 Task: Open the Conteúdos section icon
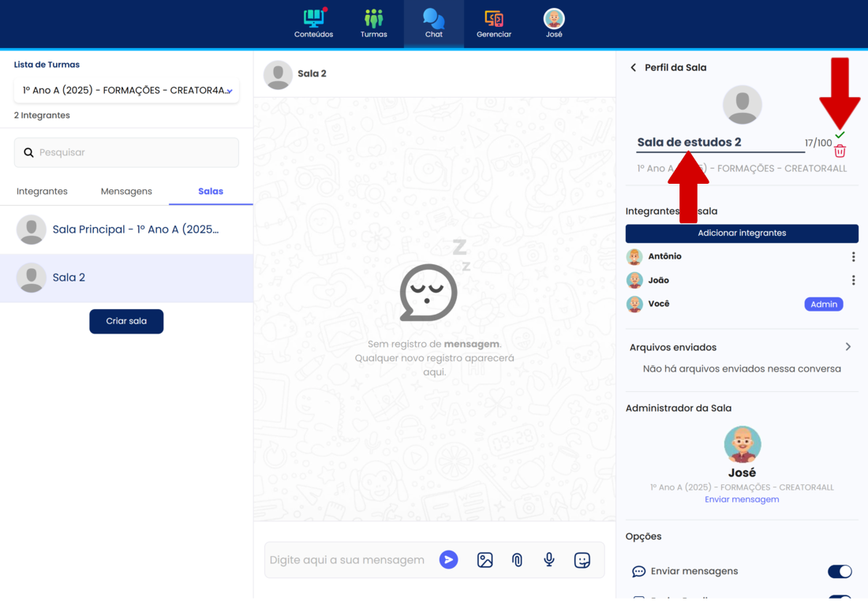click(313, 19)
